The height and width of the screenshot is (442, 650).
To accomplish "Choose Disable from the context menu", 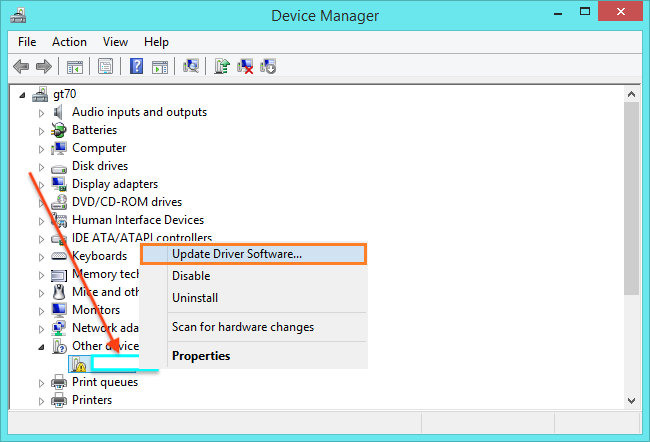I will pyautogui.click(x=253, y=276).
